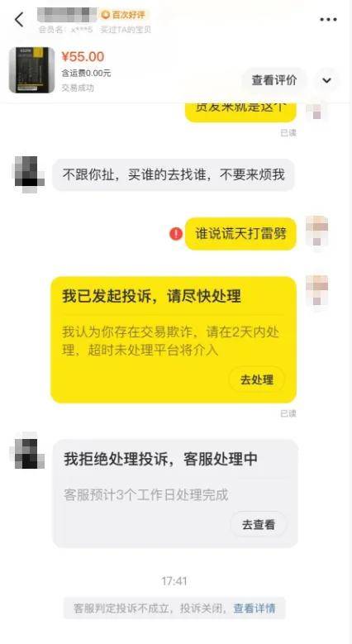Tap buyer avatar beside 谁说谎天打雷劈 message
The height and width of the screenshot is (644, 352).
[317, 231]
